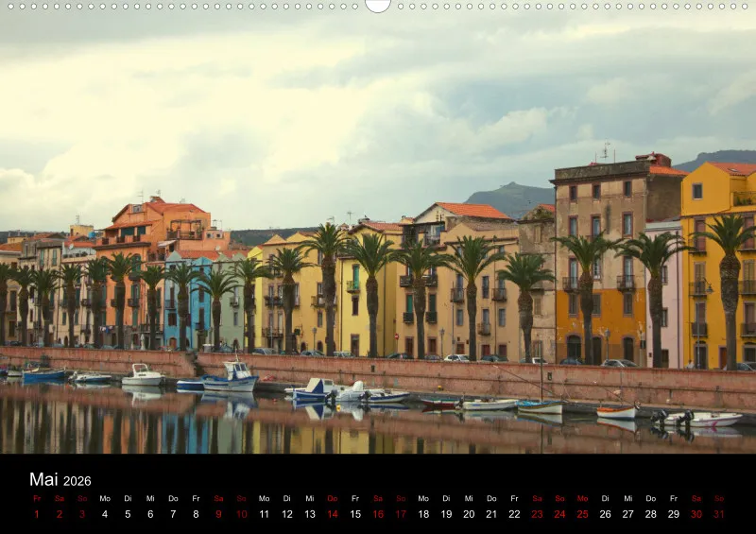Click date 29 near month end

coord(674,514)
